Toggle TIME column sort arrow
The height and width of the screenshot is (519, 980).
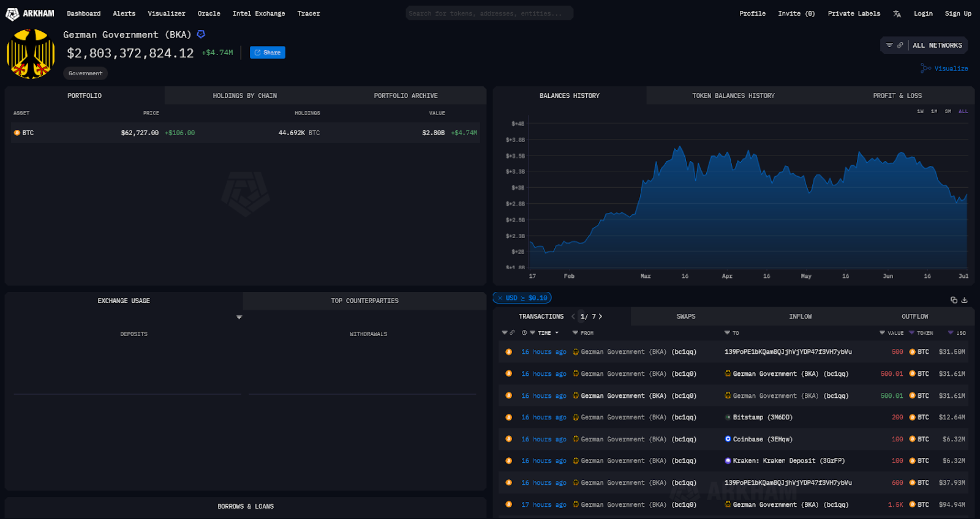(557, 333)
